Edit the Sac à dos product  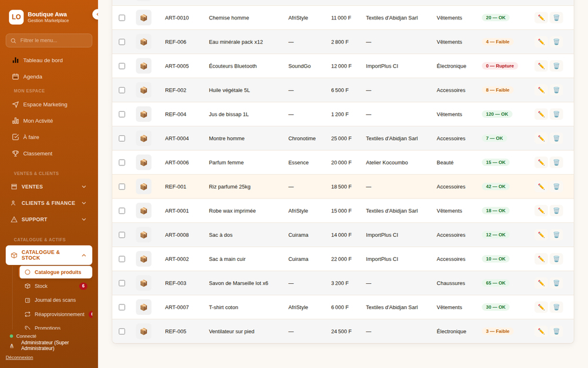[541, 235]
